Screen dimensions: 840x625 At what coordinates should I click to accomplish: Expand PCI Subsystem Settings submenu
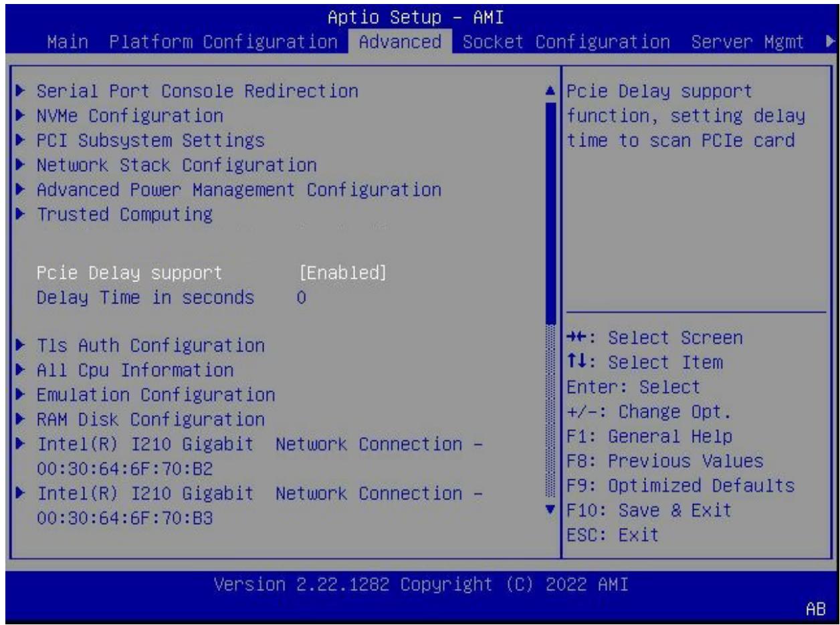150,140
